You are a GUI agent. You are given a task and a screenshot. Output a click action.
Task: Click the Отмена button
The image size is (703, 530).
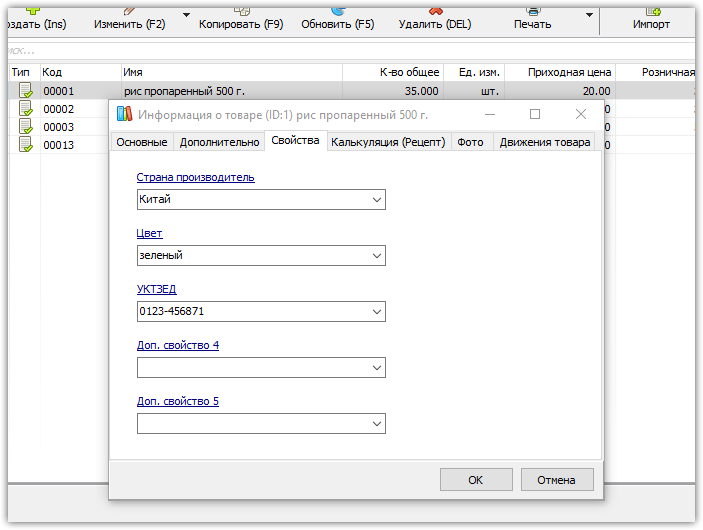point(557,480)
